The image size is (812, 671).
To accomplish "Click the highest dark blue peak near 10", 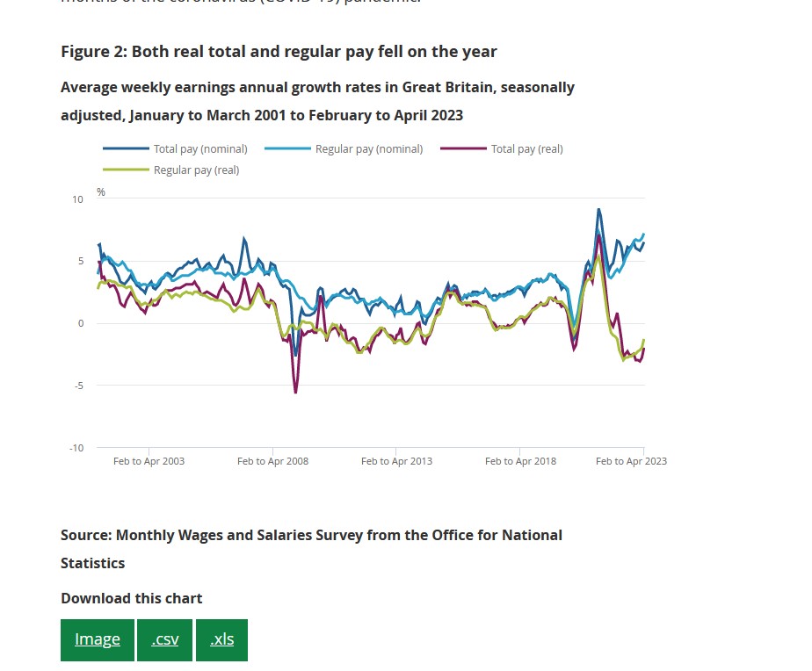I will (598, 210).
